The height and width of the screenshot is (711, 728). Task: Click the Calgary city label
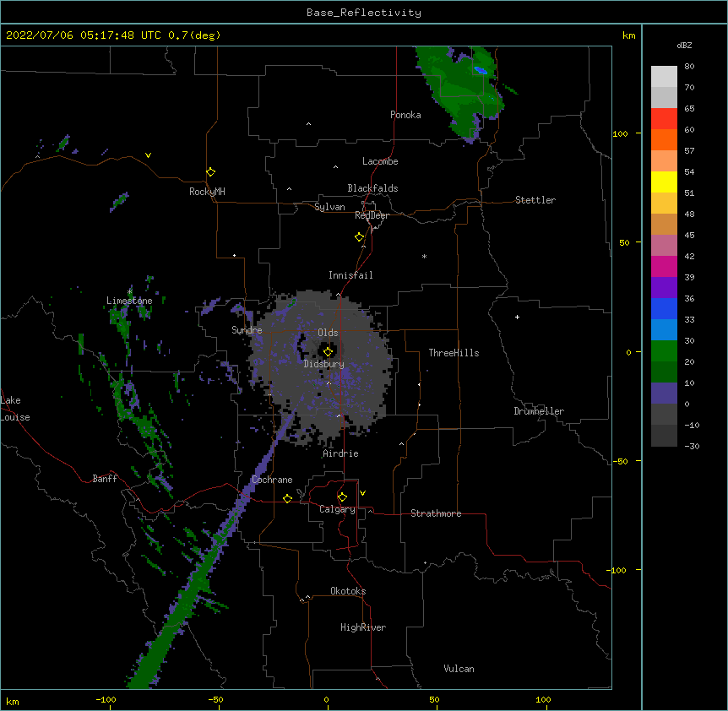[x=337, y=509]
